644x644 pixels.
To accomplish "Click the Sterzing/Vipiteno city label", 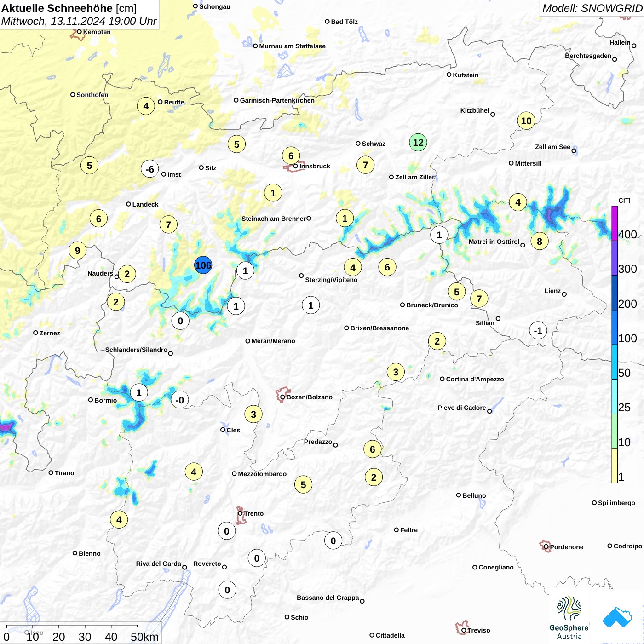I will click(331, 280).
